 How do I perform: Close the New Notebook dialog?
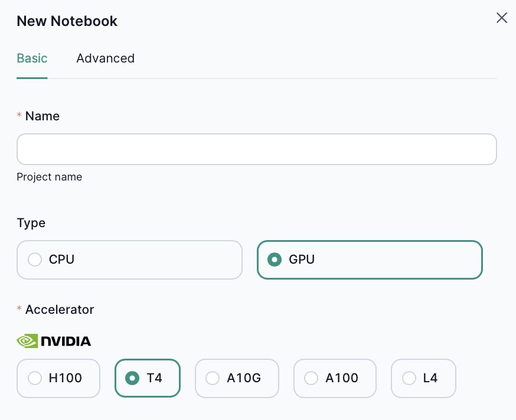[501, 18]
